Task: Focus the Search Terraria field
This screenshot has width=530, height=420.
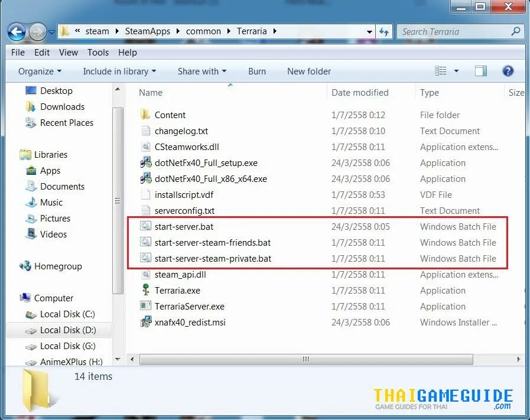Action: pos(460,31)
